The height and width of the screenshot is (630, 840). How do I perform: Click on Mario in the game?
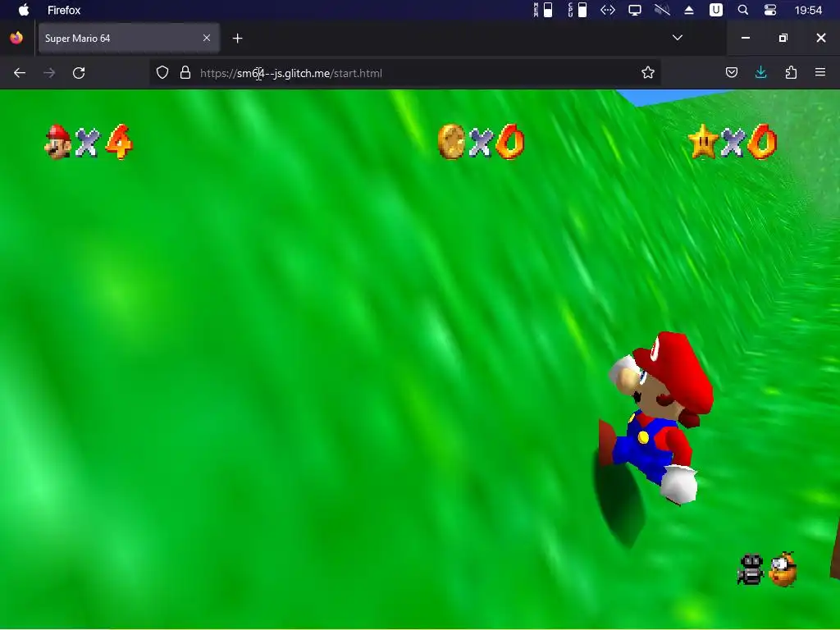[x=657, y=418]
